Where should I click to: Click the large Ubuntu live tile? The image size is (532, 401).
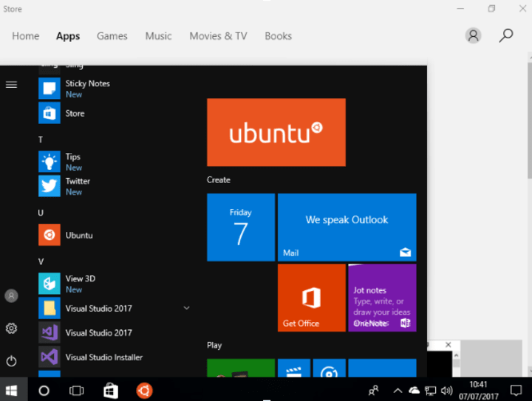click(x=276, y=132)
